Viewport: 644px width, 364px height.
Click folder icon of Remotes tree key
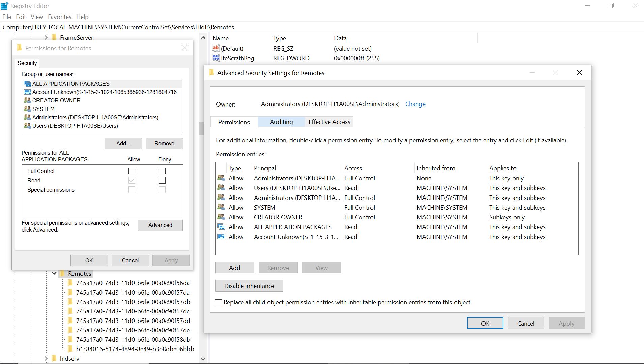click(x=62, y=273)
